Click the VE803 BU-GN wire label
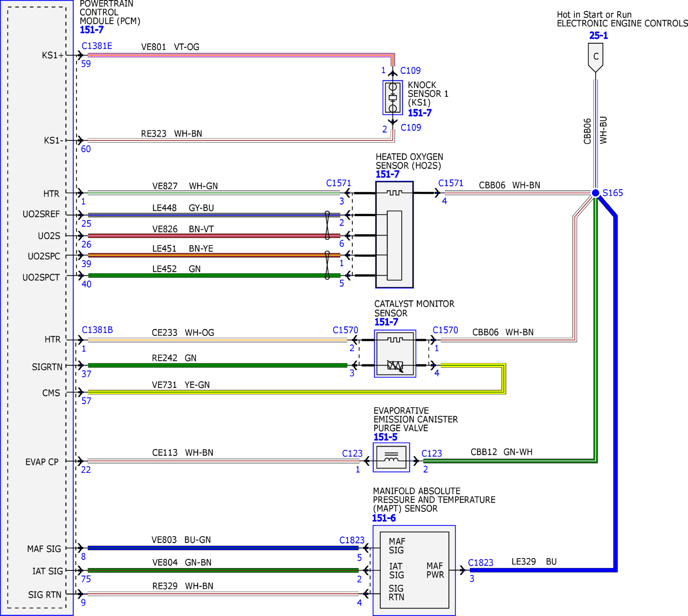688x616 pixels. [x=181, y=539]
